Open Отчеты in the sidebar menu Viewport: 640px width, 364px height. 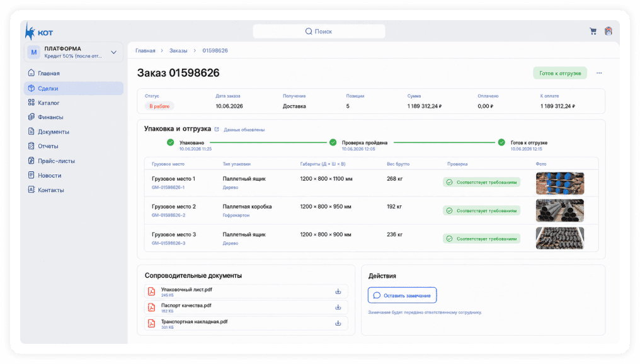tap(74, 146)
